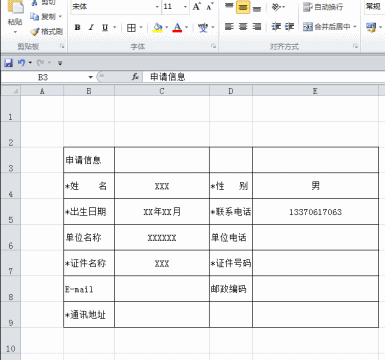Click the text orientation icon
385x360 pixels.
point(276,6)
